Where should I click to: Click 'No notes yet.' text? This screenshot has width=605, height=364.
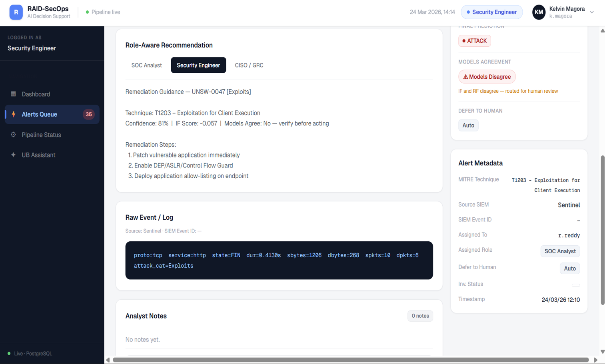tap(142, 340)
